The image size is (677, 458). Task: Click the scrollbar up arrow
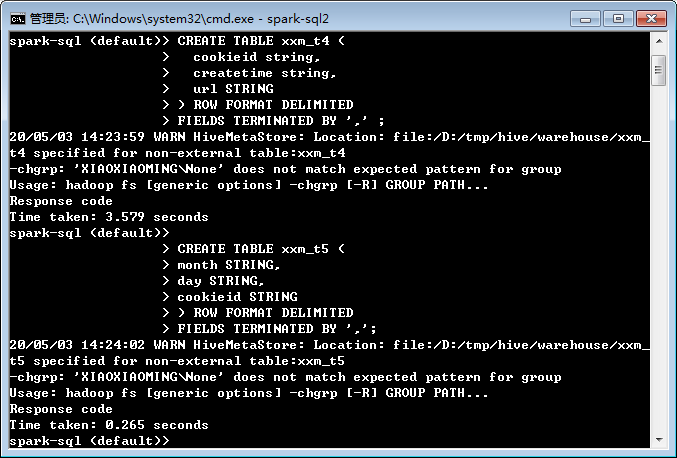(659, 41)
